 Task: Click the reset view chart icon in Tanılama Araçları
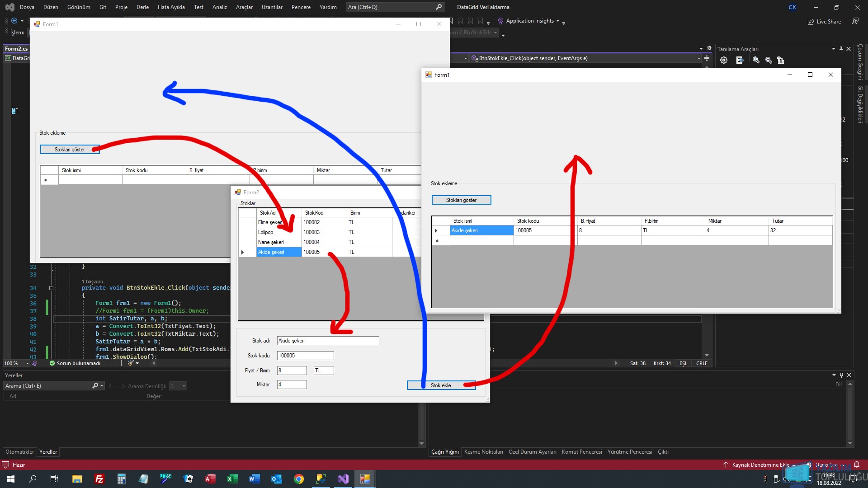(x=781, y=60)
